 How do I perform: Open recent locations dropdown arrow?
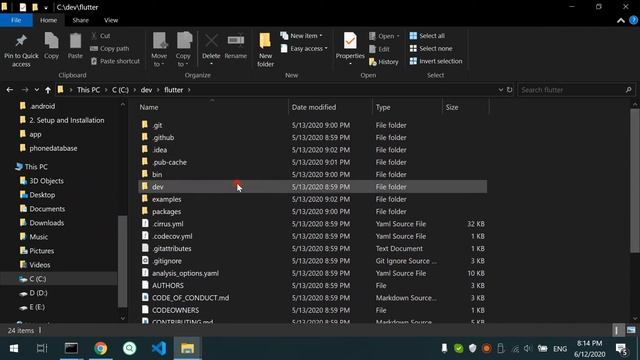[37, 90]
